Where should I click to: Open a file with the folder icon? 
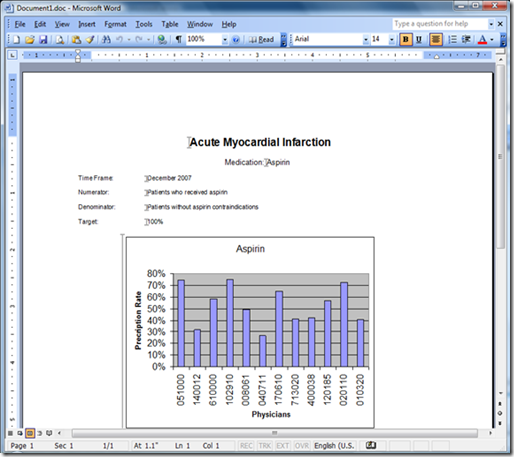30,40
